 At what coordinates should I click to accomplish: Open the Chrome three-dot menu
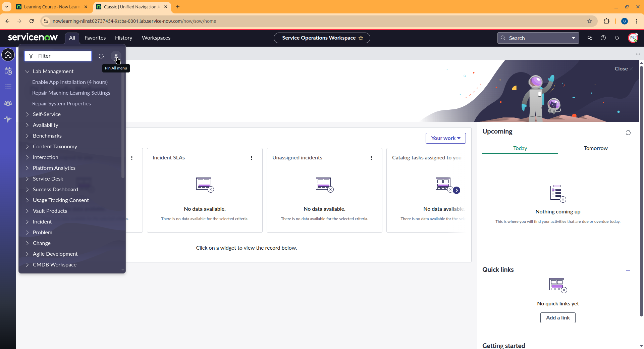tap(637, 21)
